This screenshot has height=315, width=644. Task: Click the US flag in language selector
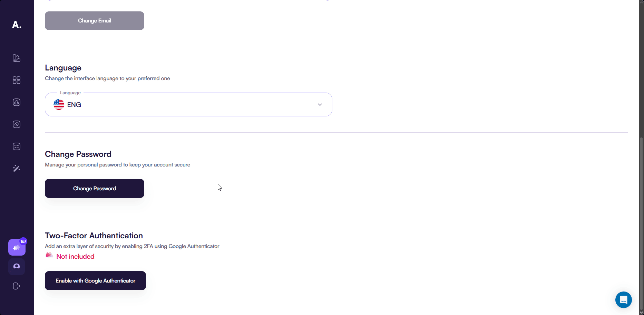(x=59, y=104)
